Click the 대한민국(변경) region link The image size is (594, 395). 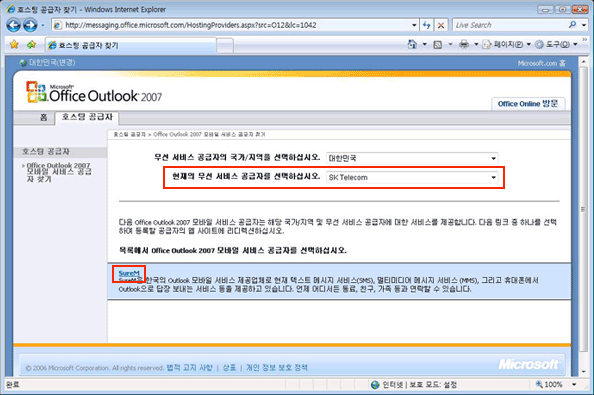tap(52, 62)
